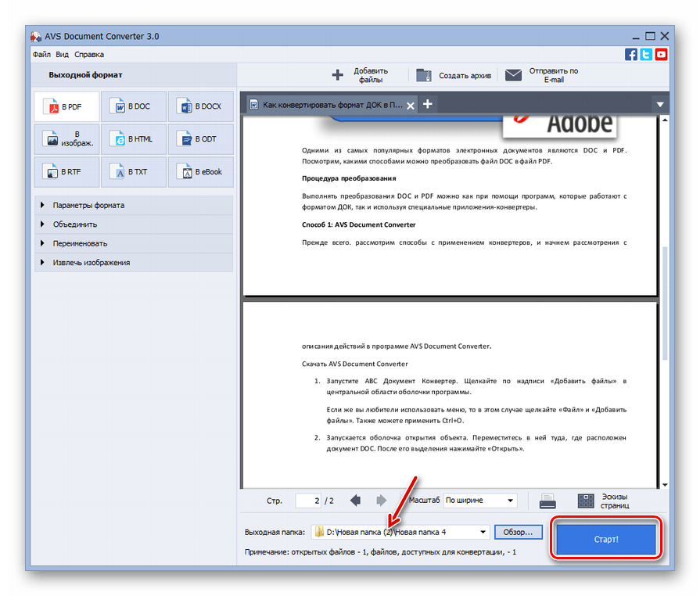This screenshot has height=596, width=700.
Task: Select the To PDF output format
Action: click(x=66, y=106)
